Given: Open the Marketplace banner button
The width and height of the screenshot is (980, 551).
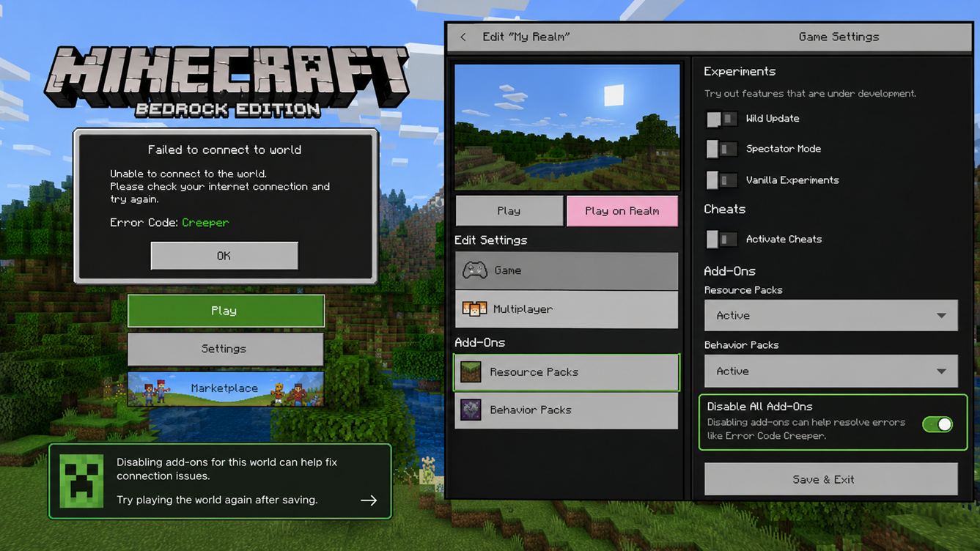Looking at the screenshot, I should coord(226,388).
